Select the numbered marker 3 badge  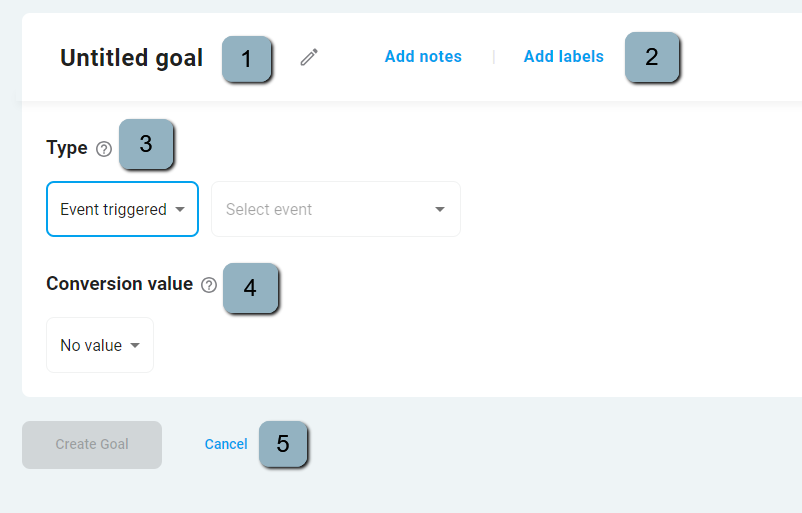click(x=146, y=144)
